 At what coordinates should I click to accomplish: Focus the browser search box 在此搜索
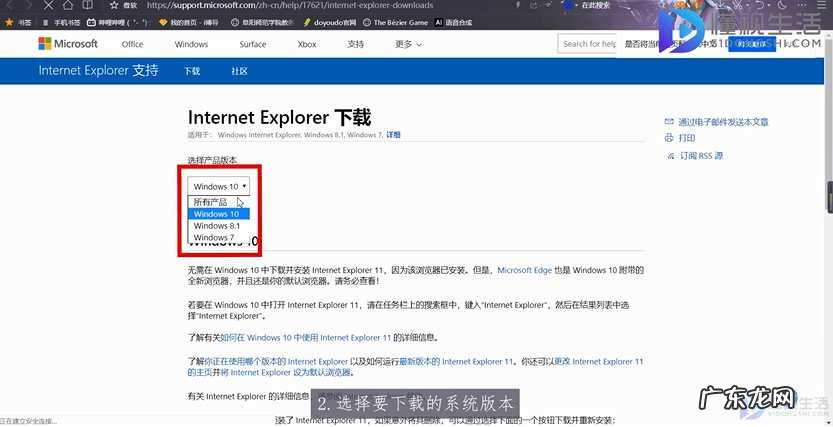click(595, 5)
